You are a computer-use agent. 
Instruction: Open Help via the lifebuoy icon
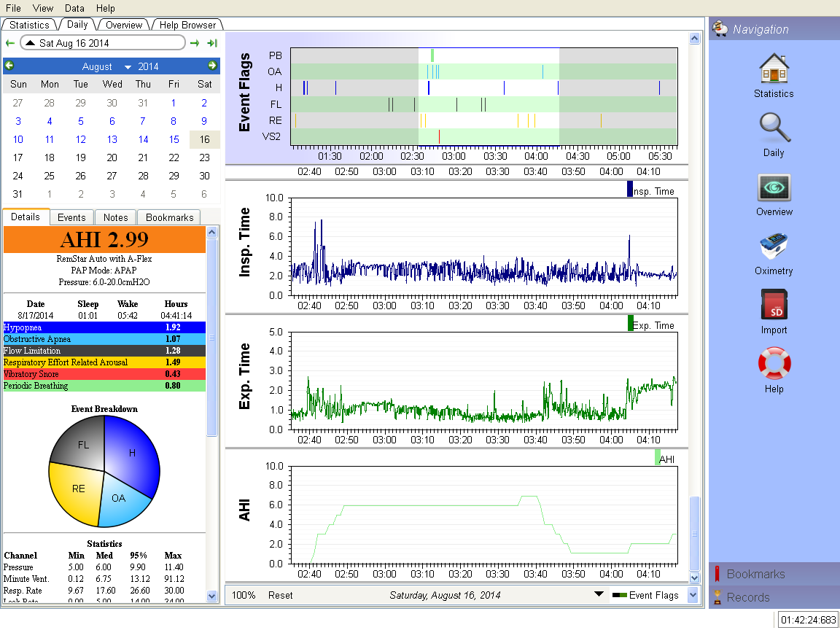[774, 364]
